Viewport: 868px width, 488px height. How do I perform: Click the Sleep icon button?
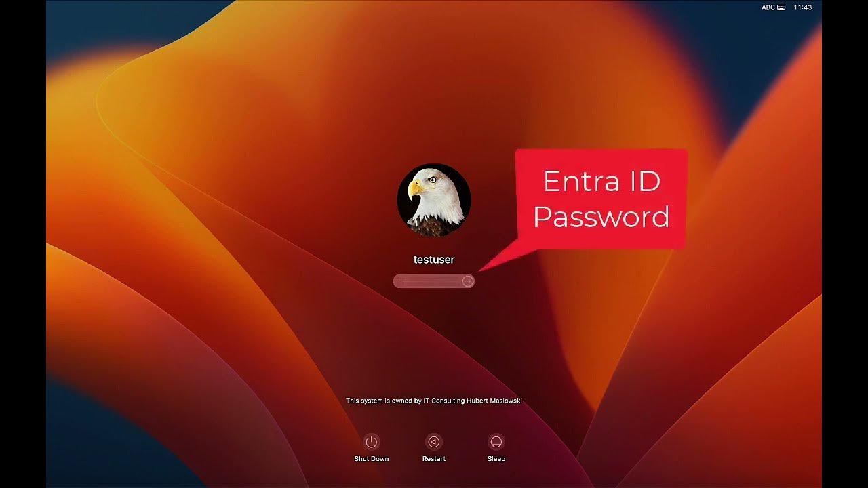point(496,442)
